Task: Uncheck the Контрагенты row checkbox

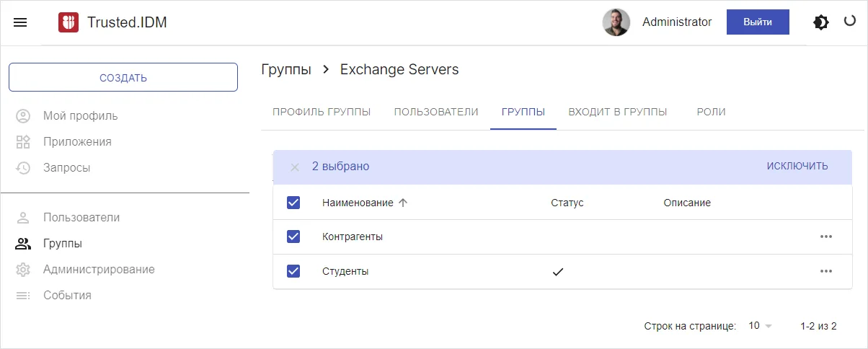Action: [293, 237]
